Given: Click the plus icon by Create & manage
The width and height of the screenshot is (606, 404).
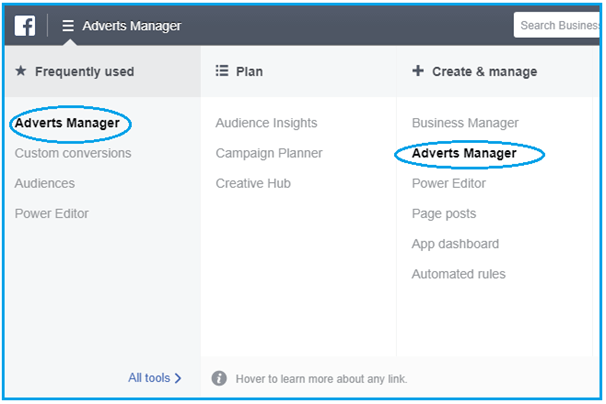Looking at the screenshot, I should coord(418,71).
